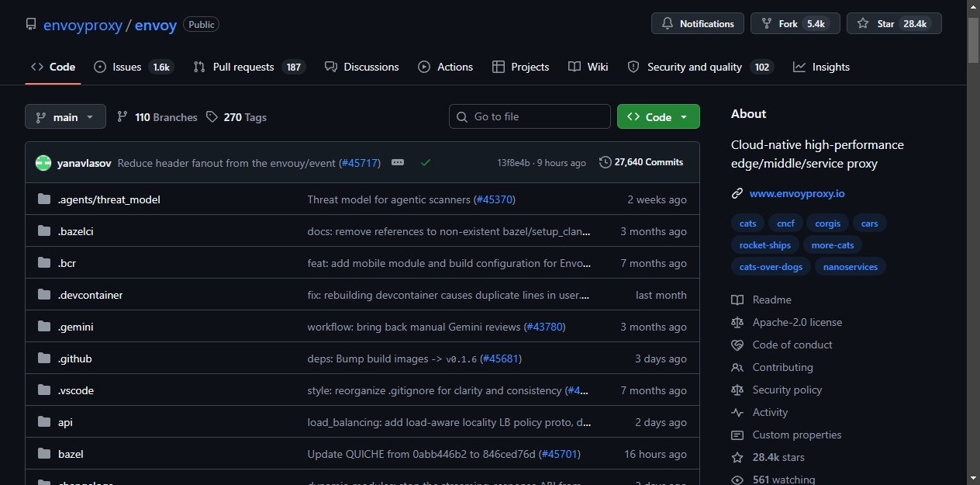This screenshot has height=485, width=980.
Task: Open the .bazelci folder
Action: [x=76, y=231]
